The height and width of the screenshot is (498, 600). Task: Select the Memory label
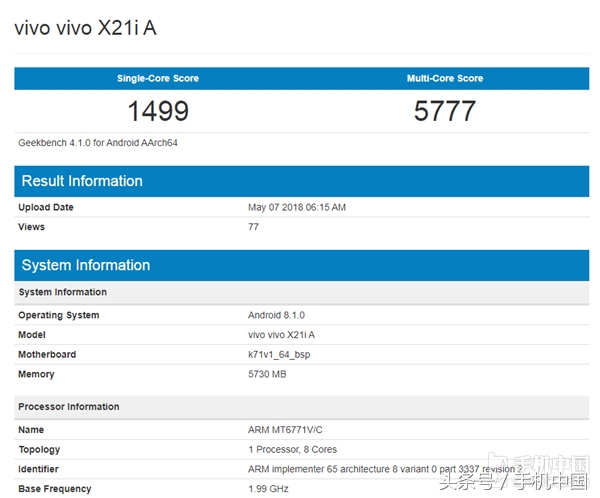tap(36, 374)
